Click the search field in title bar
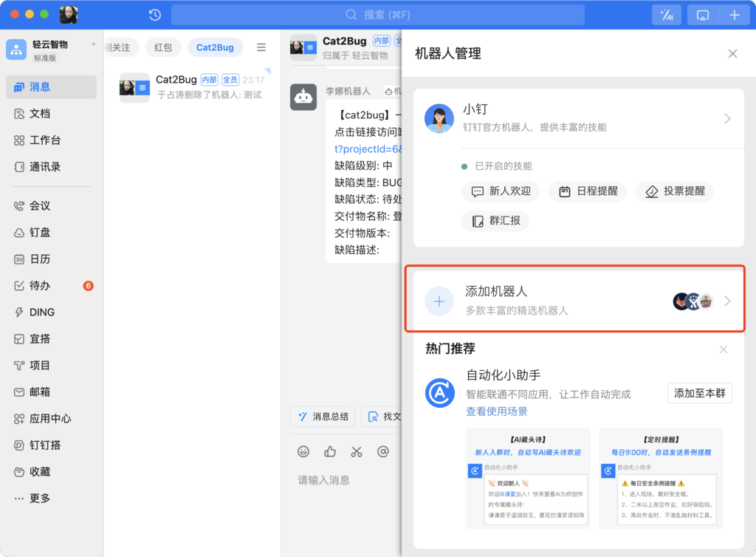Viewport: 756px width, 557px height. [378, 15]
